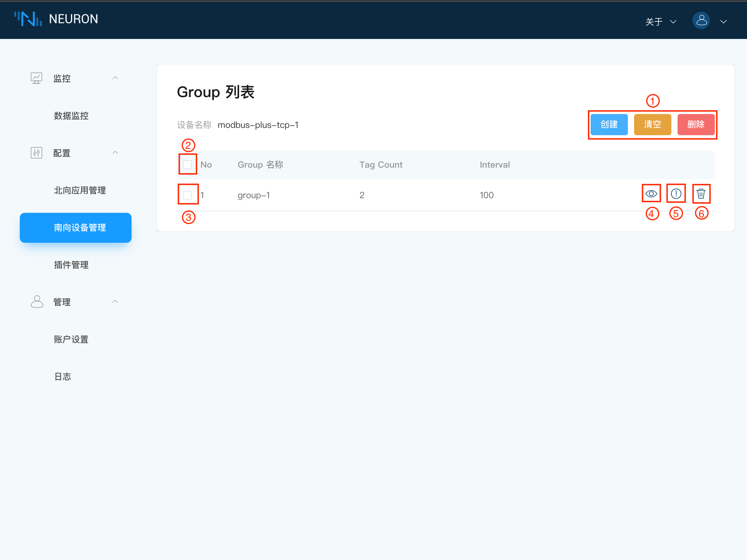
Task: Open 数据监控 menu item
Action: coord(71,116)
